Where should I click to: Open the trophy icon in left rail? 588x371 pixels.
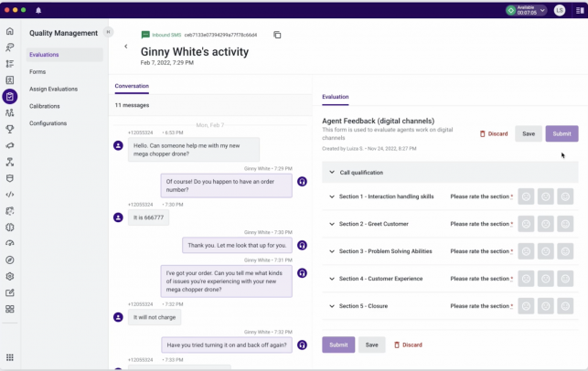pos(10,129)
